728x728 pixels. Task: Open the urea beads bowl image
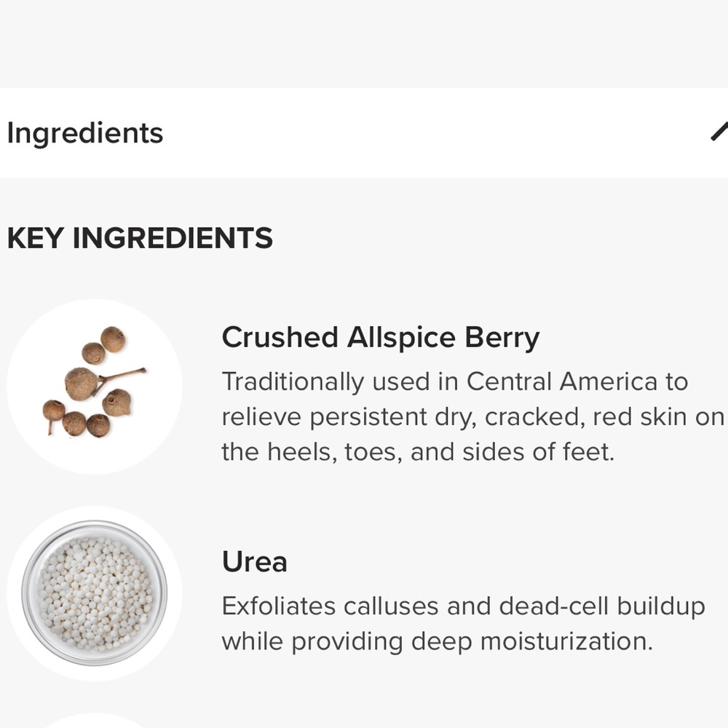pos(94,593)
